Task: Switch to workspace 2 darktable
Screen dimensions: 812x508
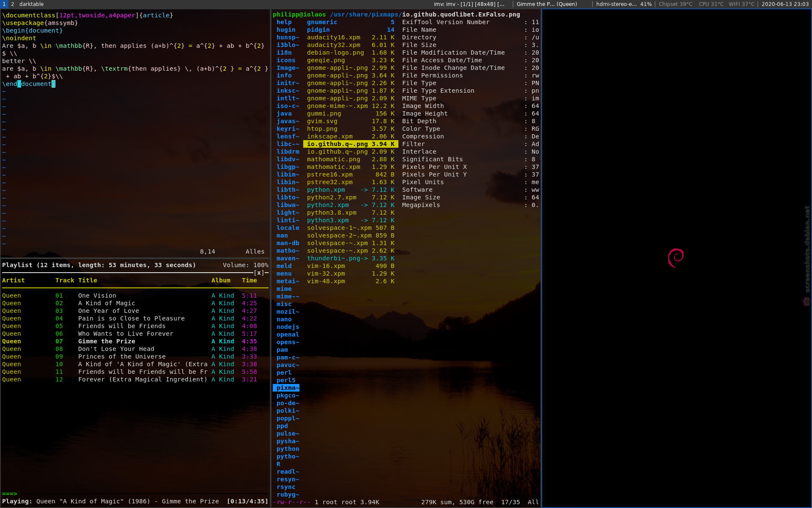Action: click(x=27, y=4)
